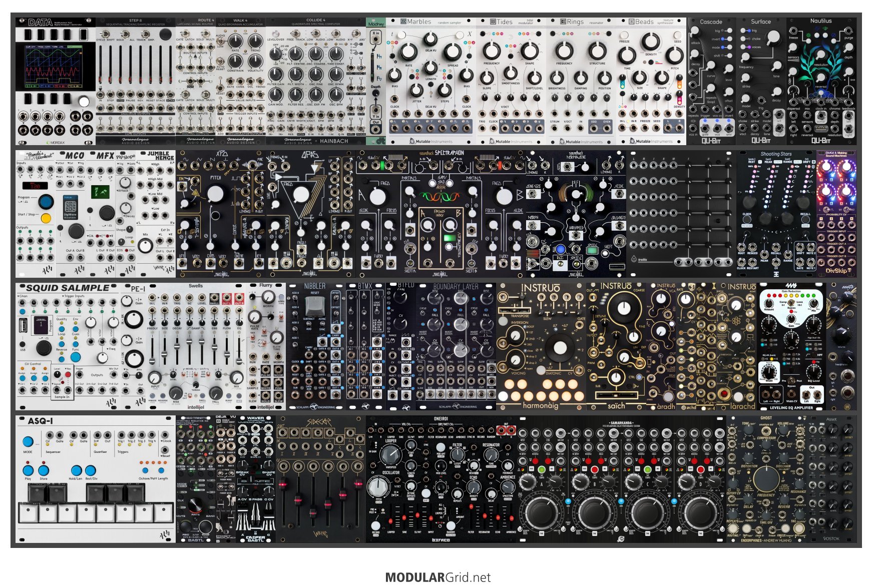This screenshot has height=588, width=877.
Task: Click the OUT R jack on Swells
Action: 239,297
